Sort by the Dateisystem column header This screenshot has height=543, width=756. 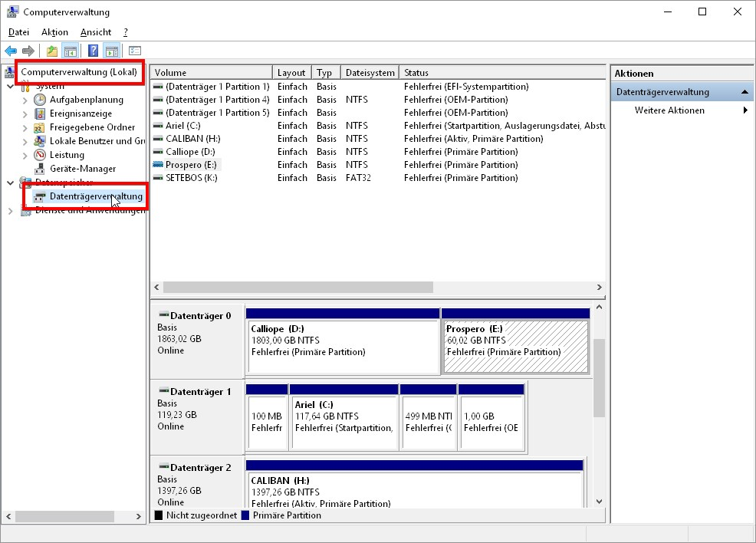(370, 72)
